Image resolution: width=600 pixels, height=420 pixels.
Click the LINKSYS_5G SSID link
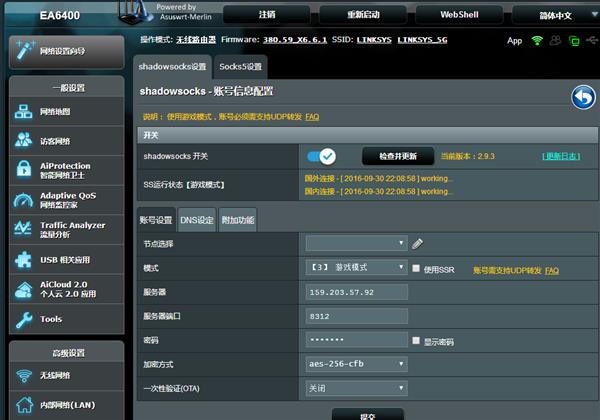pos(422,40)
